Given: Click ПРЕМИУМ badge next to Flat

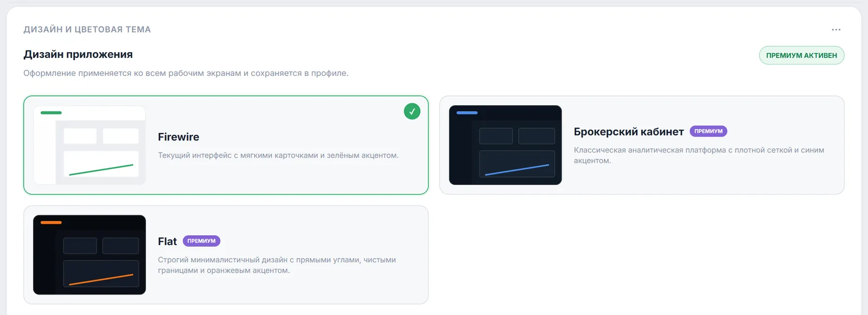Looking at the screenshot, I should tap(201, 241).
